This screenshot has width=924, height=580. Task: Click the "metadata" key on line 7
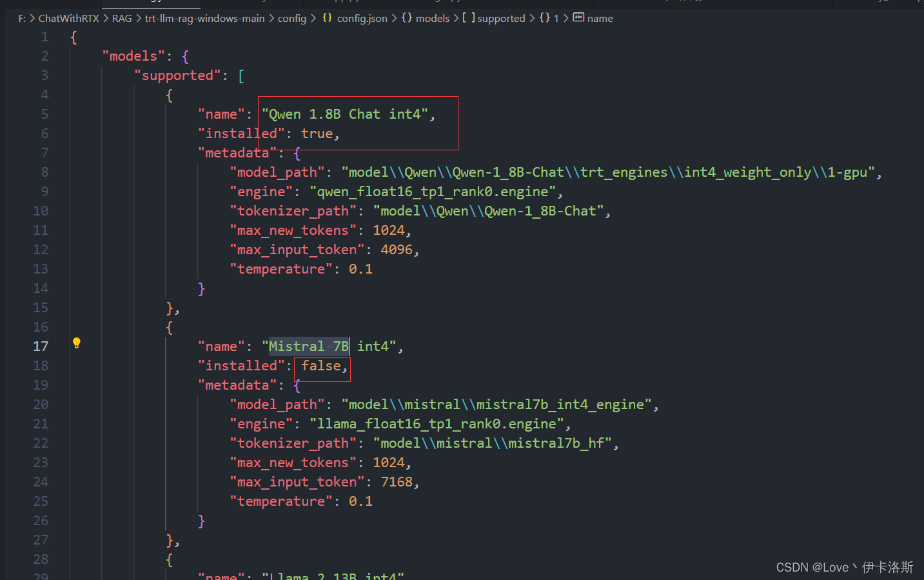pos(237,153)
